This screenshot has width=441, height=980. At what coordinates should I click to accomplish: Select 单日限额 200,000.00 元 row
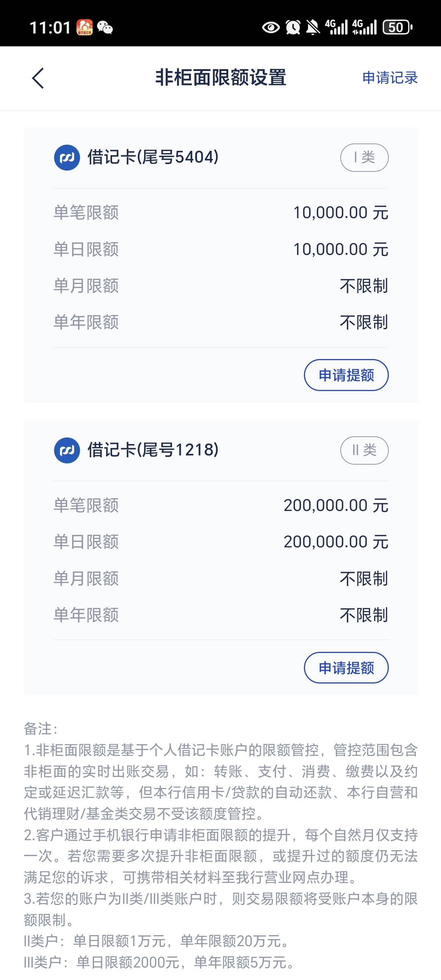click(220, 542)
